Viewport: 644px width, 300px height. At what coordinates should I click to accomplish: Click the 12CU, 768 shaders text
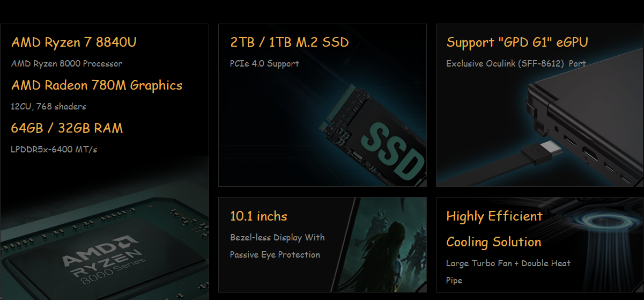[x=48, y=106]
